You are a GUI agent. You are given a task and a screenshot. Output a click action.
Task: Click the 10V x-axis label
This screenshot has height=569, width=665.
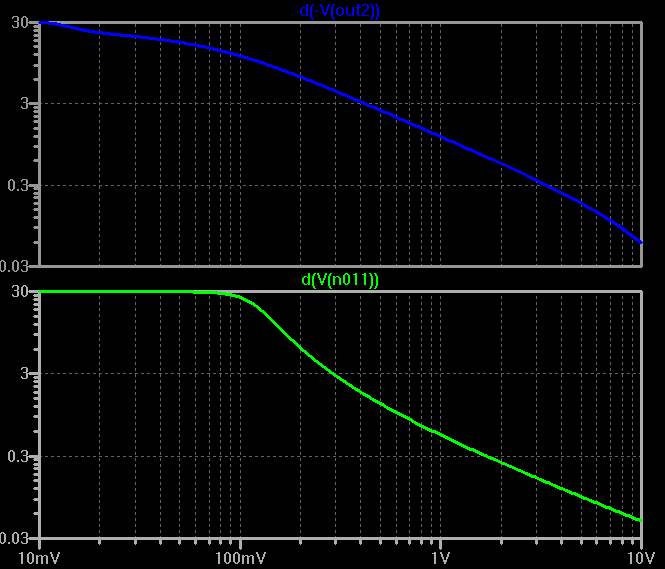[642, 558]
